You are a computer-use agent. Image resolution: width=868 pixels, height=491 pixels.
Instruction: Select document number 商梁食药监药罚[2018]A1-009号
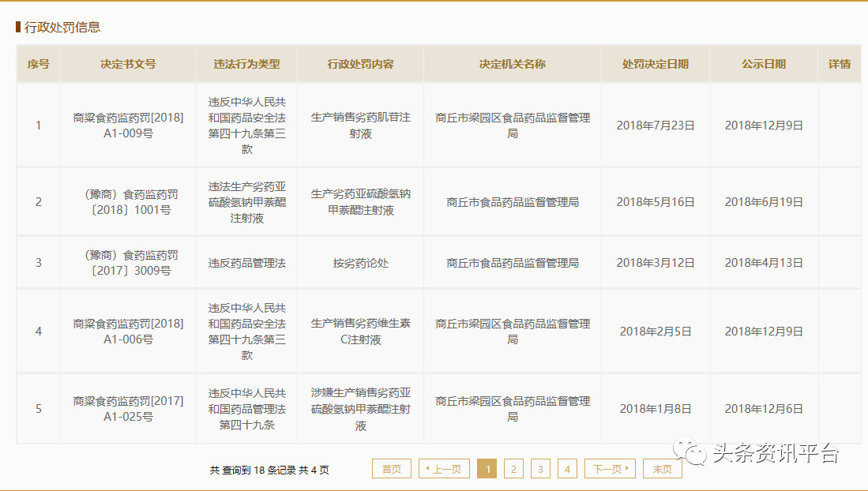pyautogui.click(x=128, y=125)
